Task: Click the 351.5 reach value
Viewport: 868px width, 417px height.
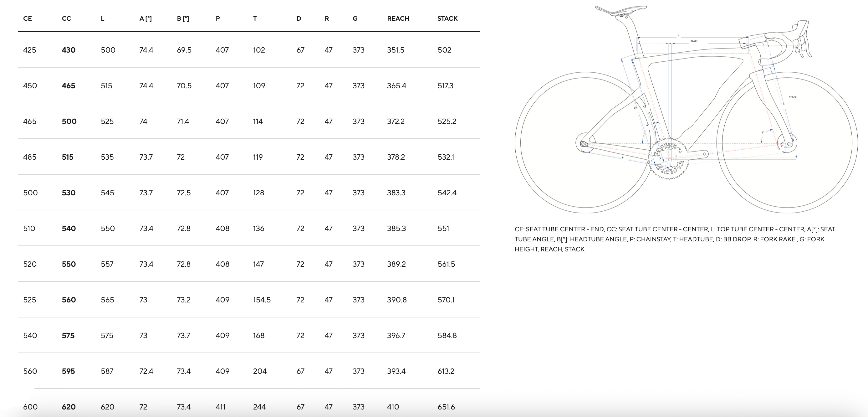Action: [x=395, y=50]
